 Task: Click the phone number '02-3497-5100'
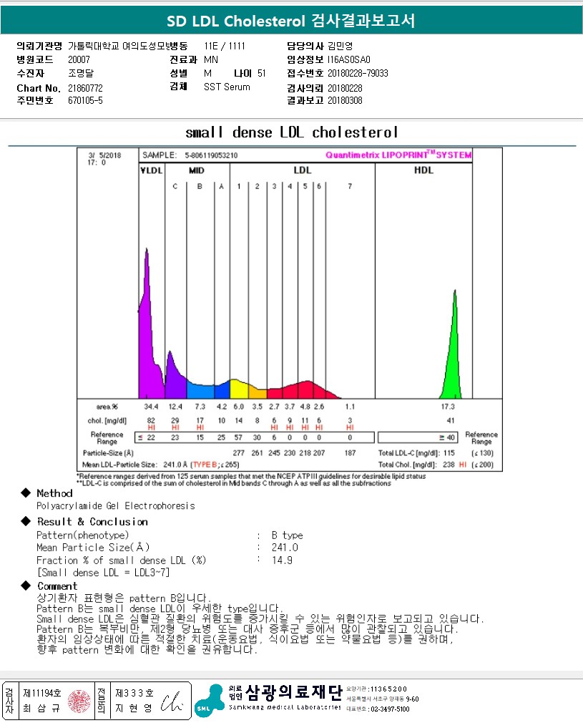click(x=390, y=709)
